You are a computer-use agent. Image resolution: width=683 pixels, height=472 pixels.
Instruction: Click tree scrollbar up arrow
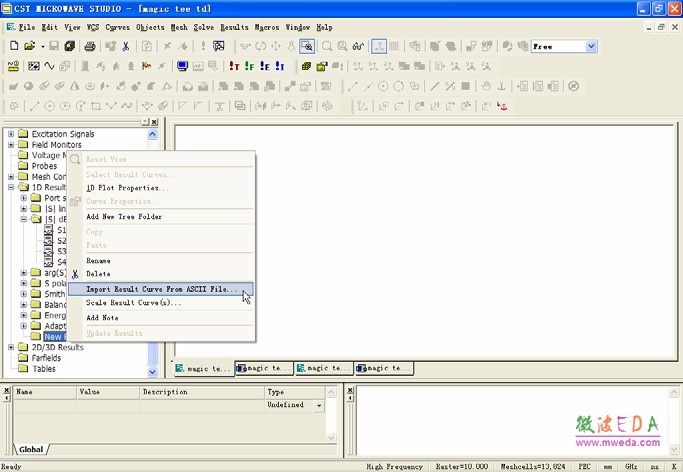[152, 134]
